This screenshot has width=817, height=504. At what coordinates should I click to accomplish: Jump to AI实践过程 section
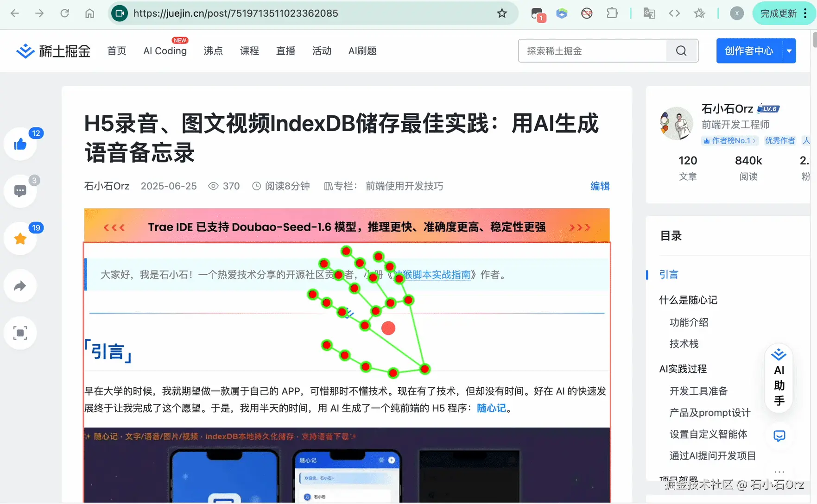[x=683, y=369]
